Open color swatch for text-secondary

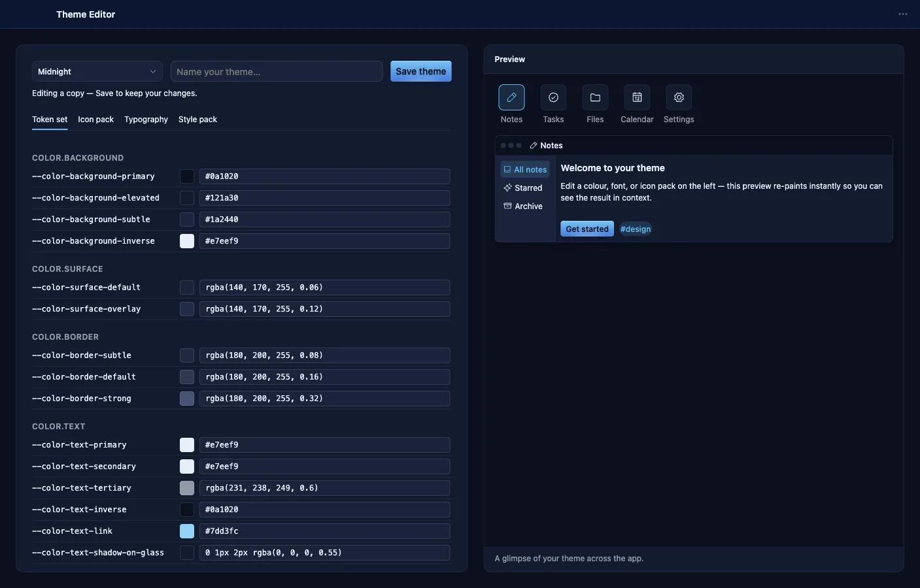[x=187, y=466]
